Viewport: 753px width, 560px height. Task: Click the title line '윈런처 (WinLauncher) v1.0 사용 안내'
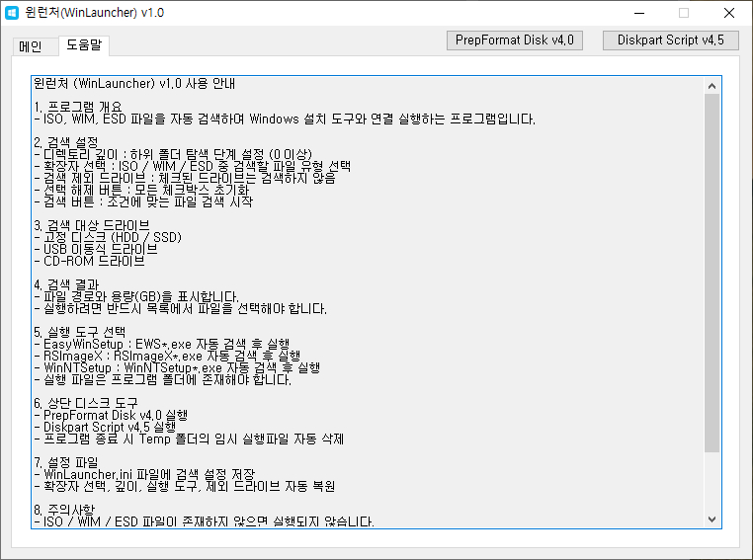(134, 84)
